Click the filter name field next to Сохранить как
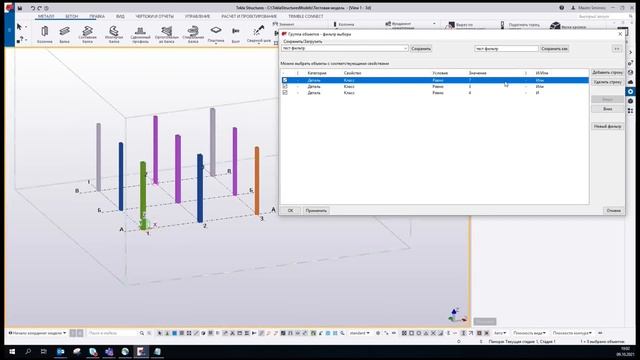The height and width of the screenshot is (360, 640). click(x=506, y=49)
